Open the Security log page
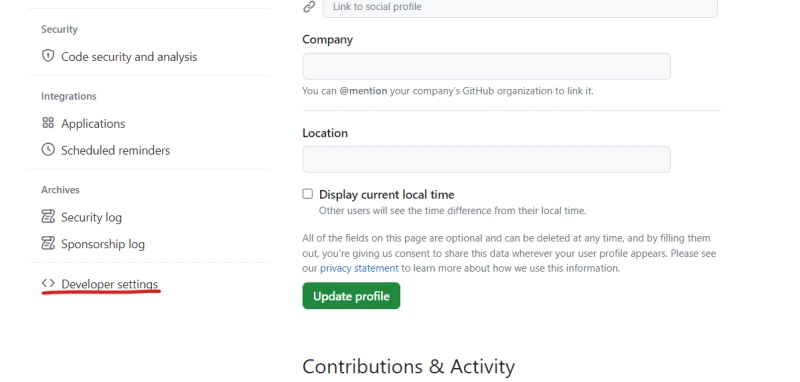This screenshot has width=800, height=382. [91, 217]
